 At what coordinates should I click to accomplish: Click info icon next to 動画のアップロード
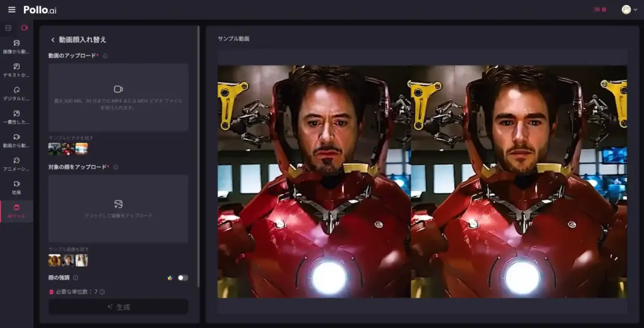point(105,56)
